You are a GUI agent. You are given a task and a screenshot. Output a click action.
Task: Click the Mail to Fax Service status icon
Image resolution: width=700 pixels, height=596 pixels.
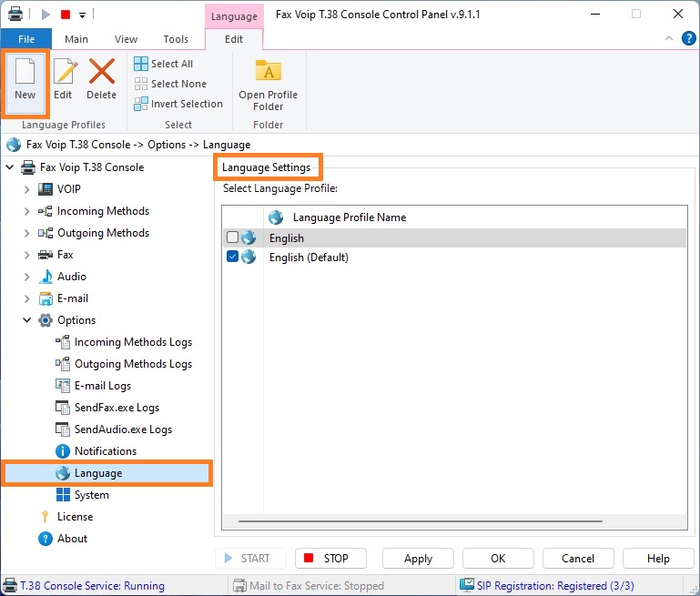pos(239,585)
